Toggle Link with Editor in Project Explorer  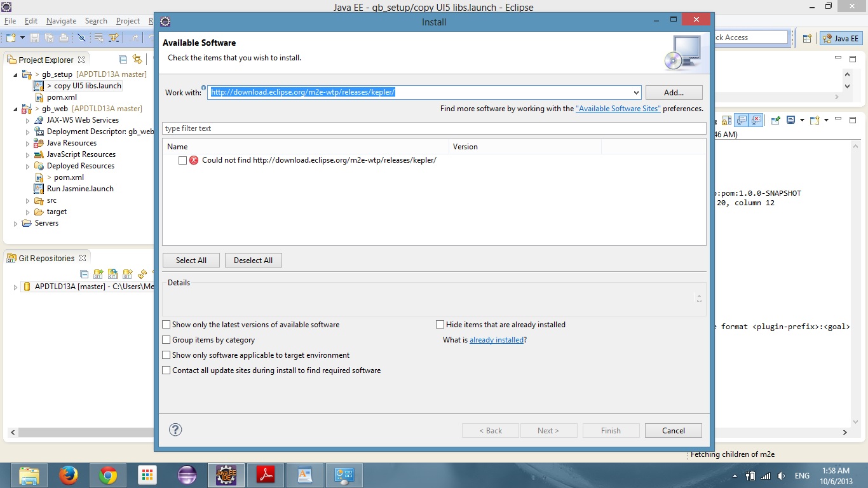(x=137, y=60)
